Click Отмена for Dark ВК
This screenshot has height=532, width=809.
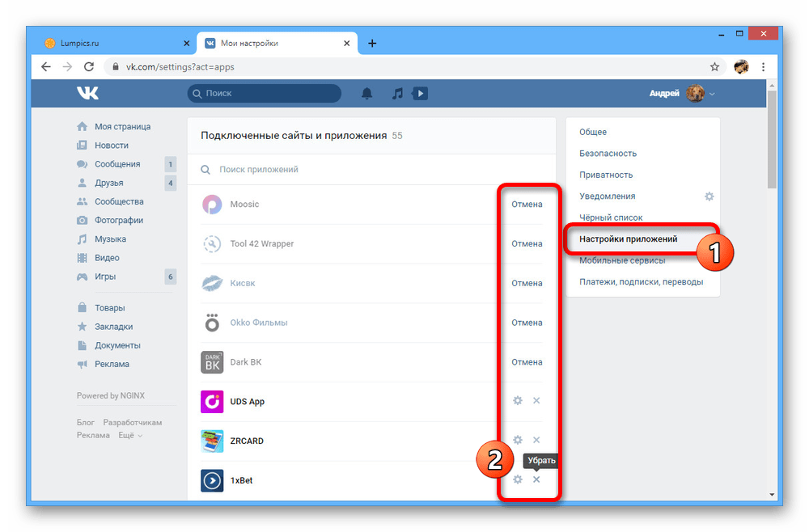[527, 362]
